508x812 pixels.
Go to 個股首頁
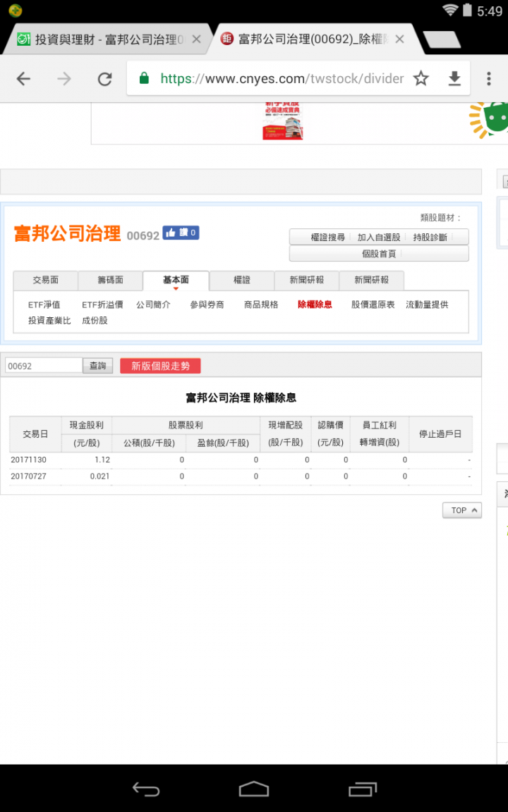379,254
